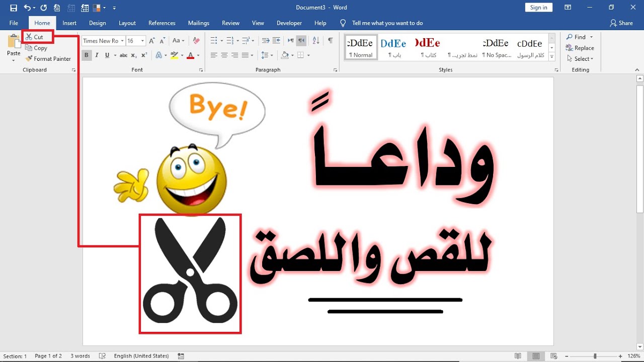Image resolution: width=644 pixels, height=362 pixels.
Task: Open the Find dropdown arrow
Action: coord(591,37)
